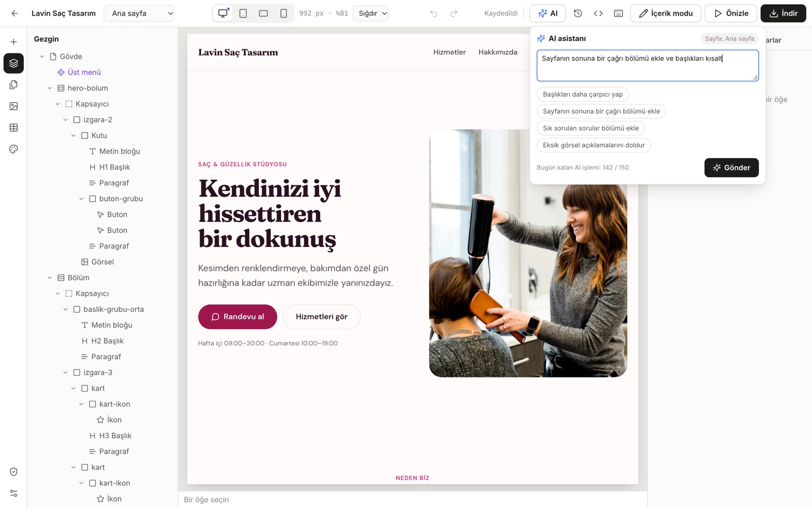
Task: Click the redo arrow icon
Action: (x=454, y=13)
